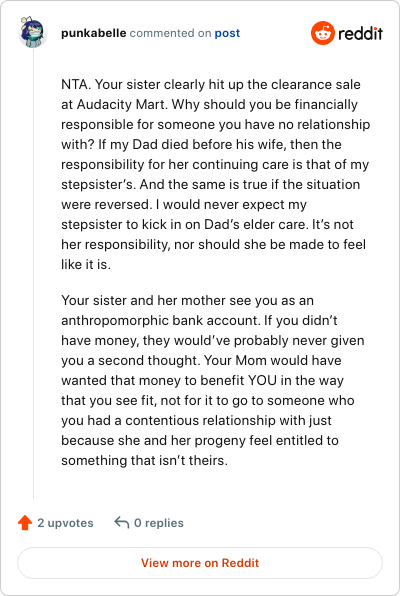The height and width of the screenshot is (596, 400).
Task: Click the Reddit Snoo logo icon
Action: click(323, 33)
